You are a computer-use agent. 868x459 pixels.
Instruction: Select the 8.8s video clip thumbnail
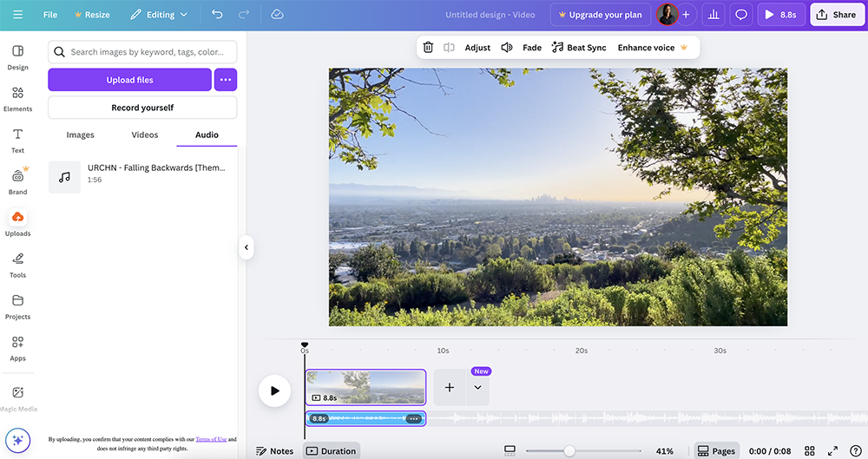(365, 388)
